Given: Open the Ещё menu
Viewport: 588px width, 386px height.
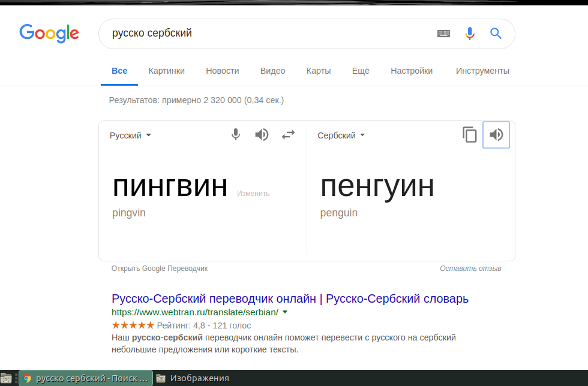Looking at the screenshot, I should (361, 71).
